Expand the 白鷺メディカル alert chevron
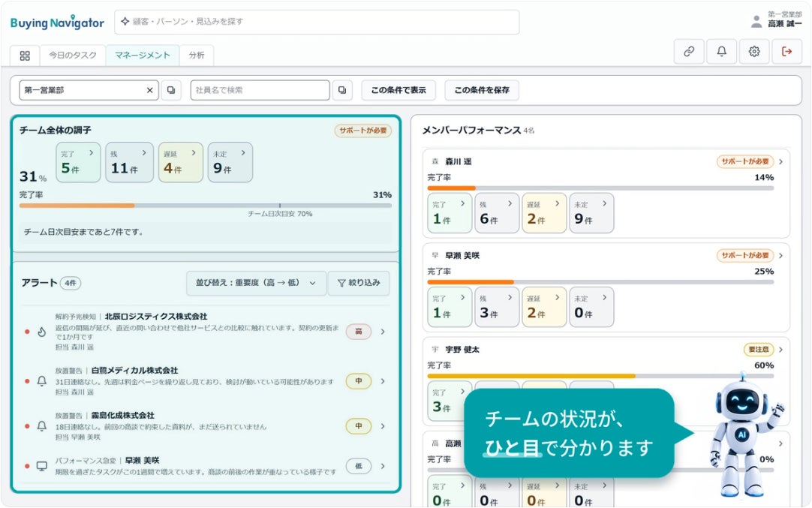Image resolution: width=812 pixels, height=508 pixels. tap(383, 381)
